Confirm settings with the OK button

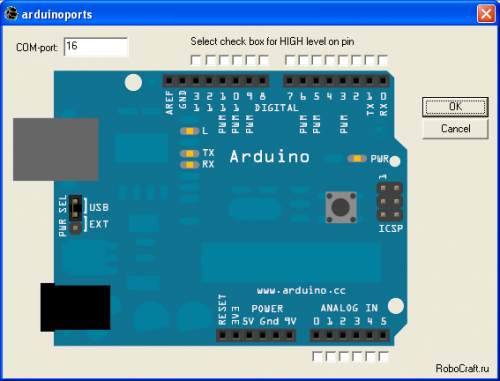[455, 107]
